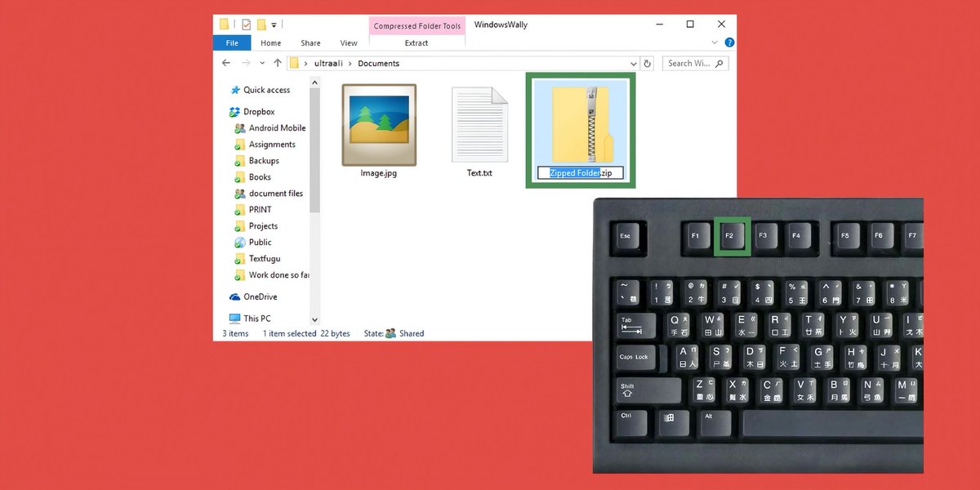
Task: Click the folder icon in title bar
Action: click(x=224, y=24)
